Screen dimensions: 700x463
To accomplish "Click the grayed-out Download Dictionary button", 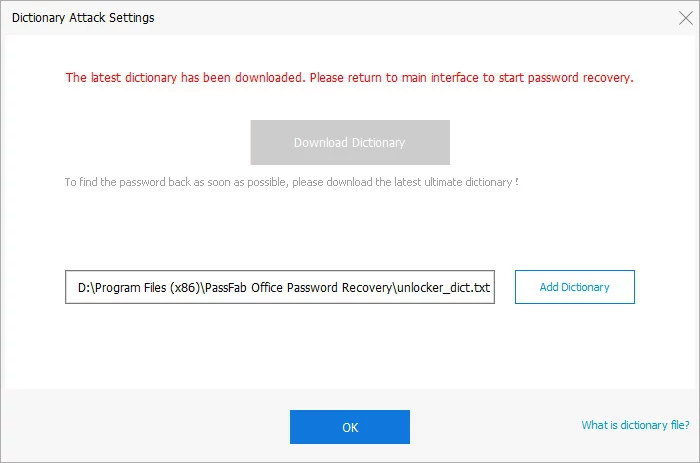I will (x=349, y=142).
